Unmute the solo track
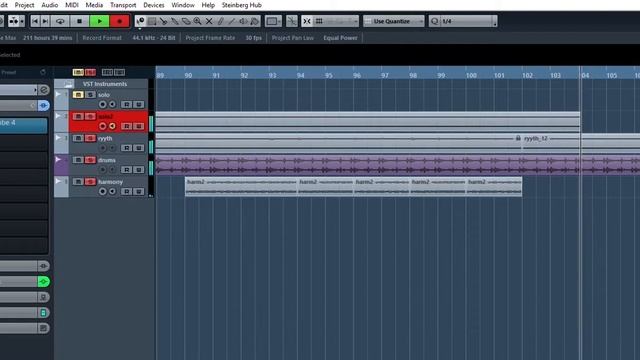 point(78,95)
